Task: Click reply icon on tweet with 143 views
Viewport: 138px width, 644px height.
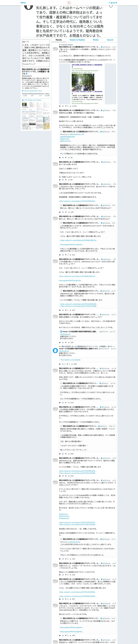Action: [60, 403]
